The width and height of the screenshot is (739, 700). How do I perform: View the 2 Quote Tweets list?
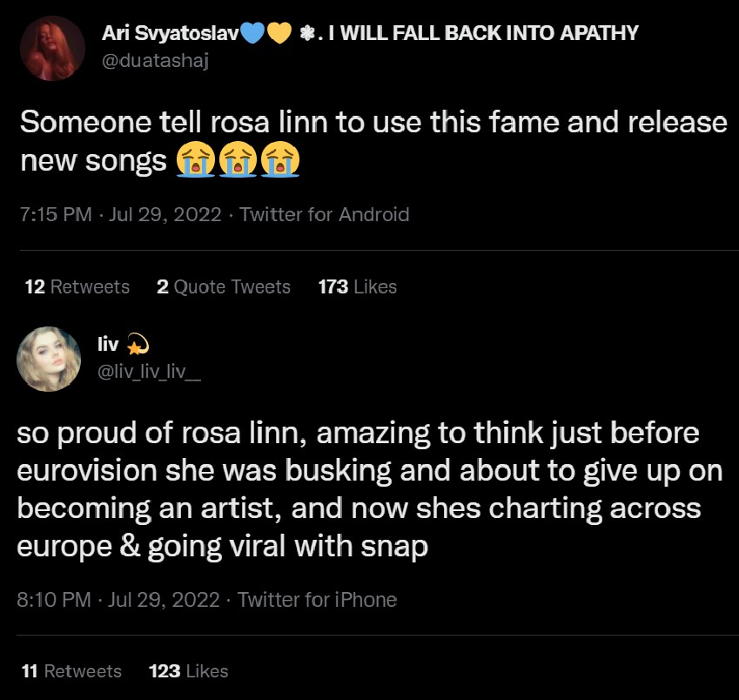click(224, 286)
